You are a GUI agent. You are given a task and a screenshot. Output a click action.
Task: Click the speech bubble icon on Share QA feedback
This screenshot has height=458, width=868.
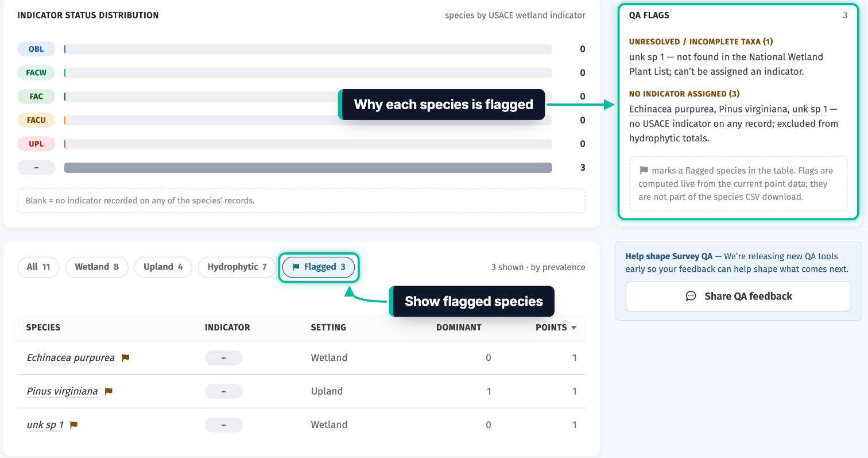[691, 296]
